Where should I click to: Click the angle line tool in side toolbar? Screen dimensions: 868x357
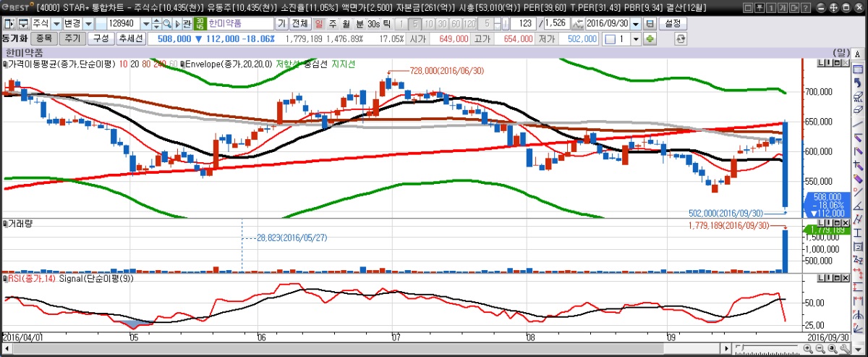[x=857, y=205]
